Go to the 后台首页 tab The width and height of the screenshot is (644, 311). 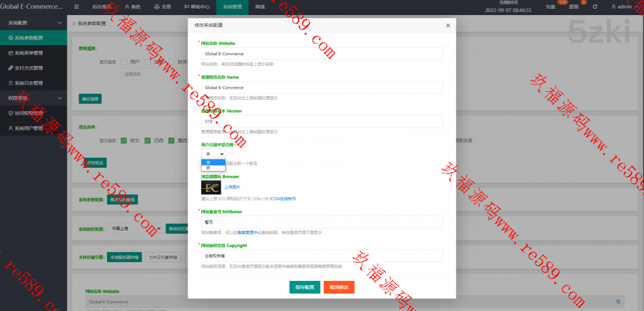101,7
